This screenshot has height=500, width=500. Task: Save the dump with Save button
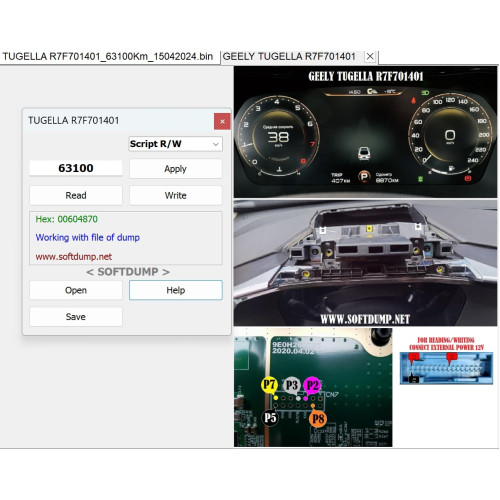click(x=76, y=317)
